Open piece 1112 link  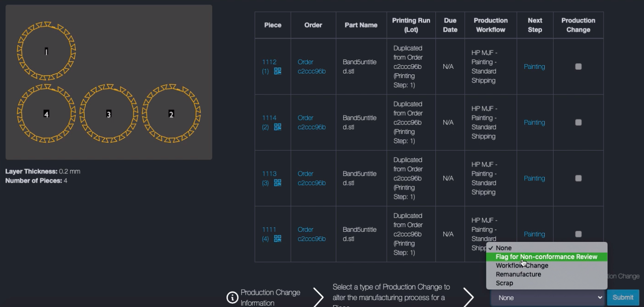pyautogui.click(x=269, y=62)
